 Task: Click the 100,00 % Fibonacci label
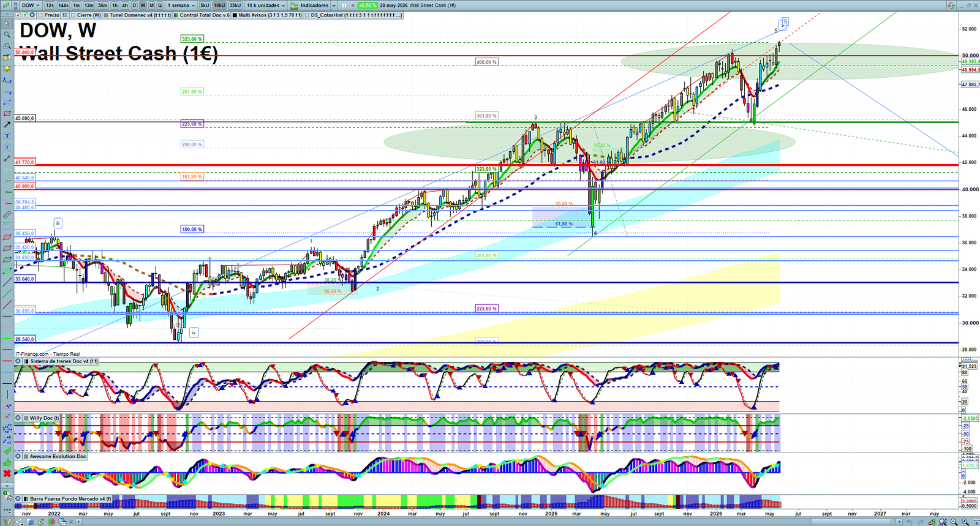point(192,229)
